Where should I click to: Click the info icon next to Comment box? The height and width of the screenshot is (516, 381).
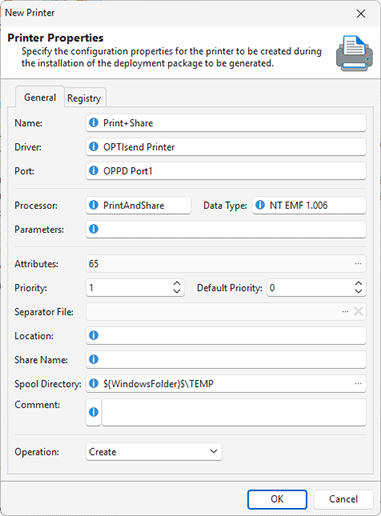pos(94,412)
